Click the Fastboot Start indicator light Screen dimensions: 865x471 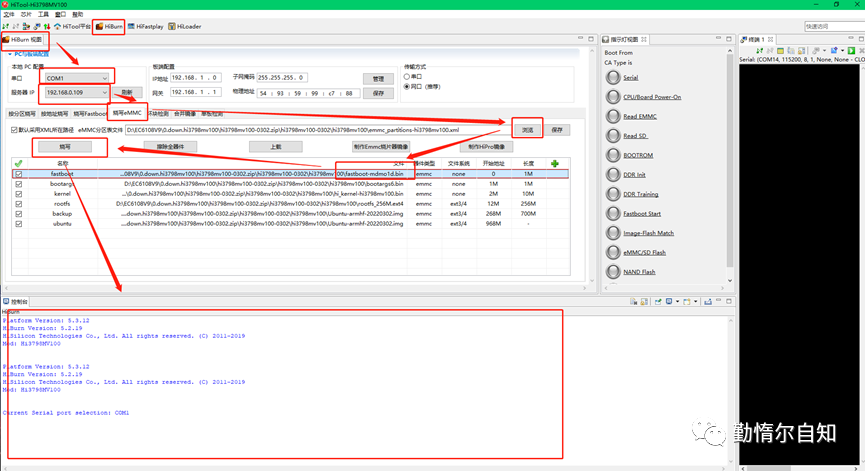pos(613,213)
